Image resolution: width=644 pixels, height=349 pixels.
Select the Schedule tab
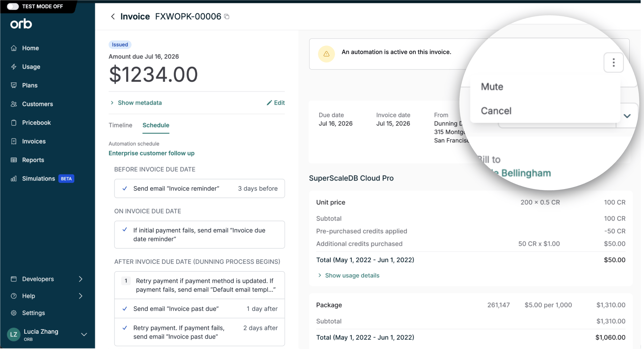click(x=156, y=125)
